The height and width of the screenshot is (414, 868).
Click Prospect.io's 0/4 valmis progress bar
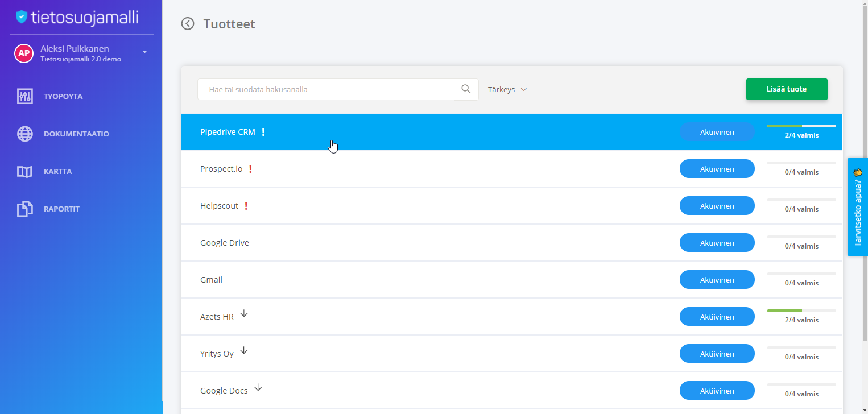click(801, 163)
